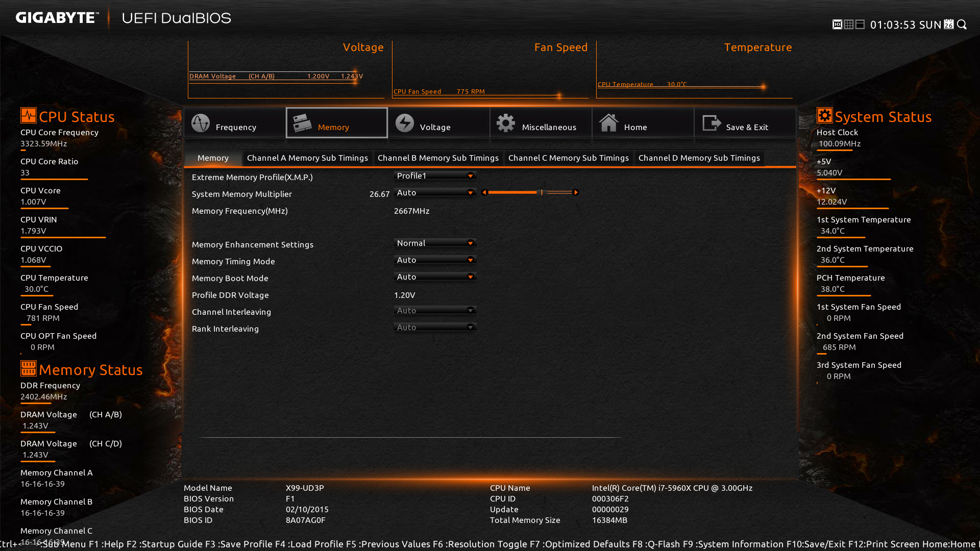Open the Frequency gauge icon section
980x551 pixels.
point(201,123)
